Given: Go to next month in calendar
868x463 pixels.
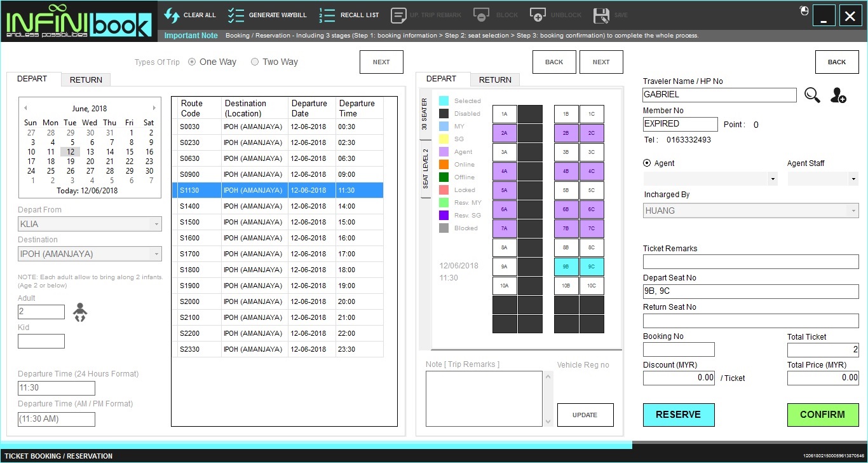Looking at the screenshot, I should pyautogui.click(x=154, y=108).
